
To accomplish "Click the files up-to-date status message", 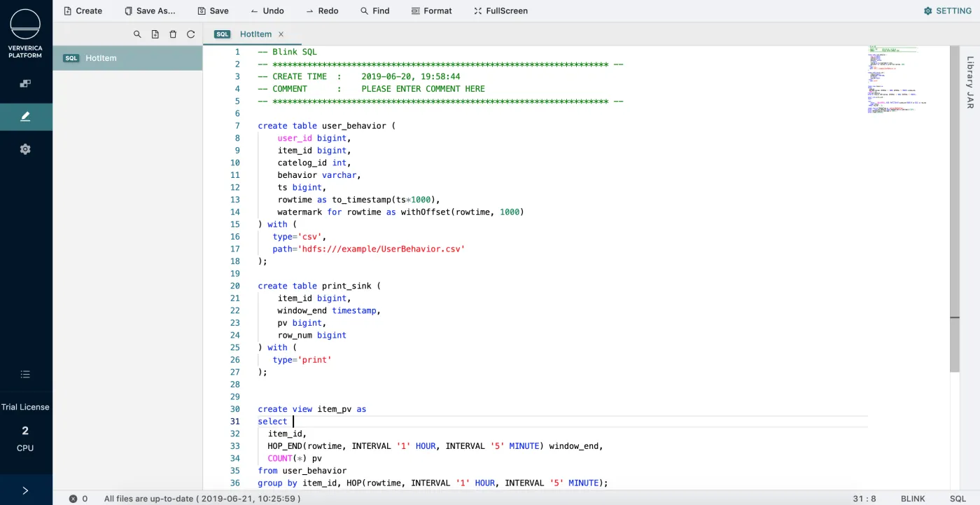I will [x=202, y=499].
